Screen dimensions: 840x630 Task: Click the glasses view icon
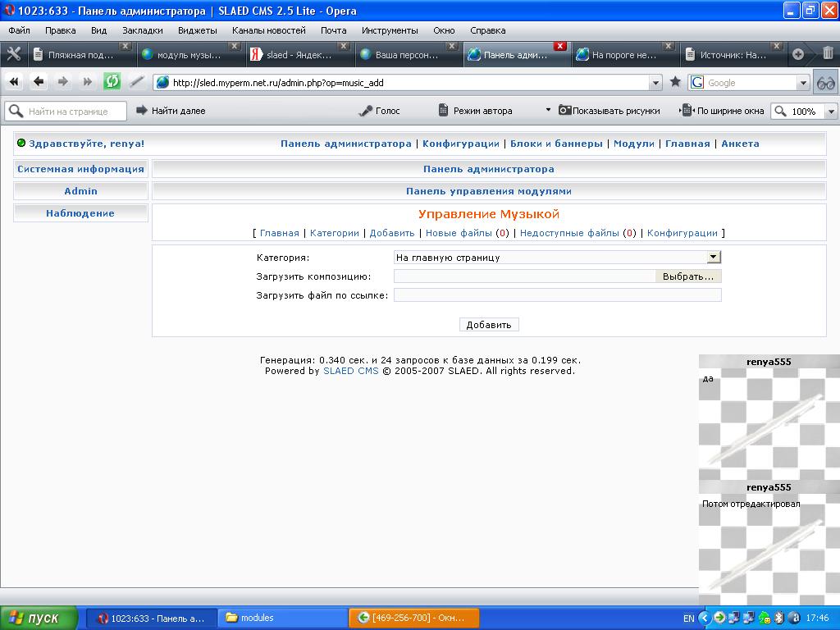point(825,83)
